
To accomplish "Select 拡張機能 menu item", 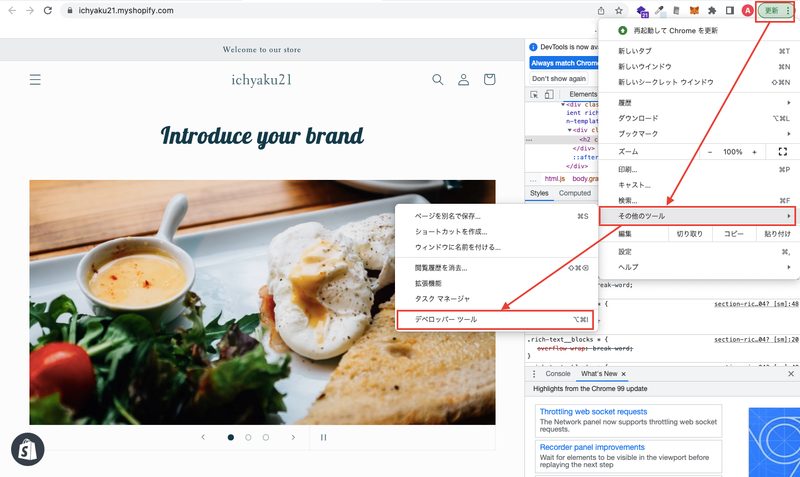I will (496, 284).
